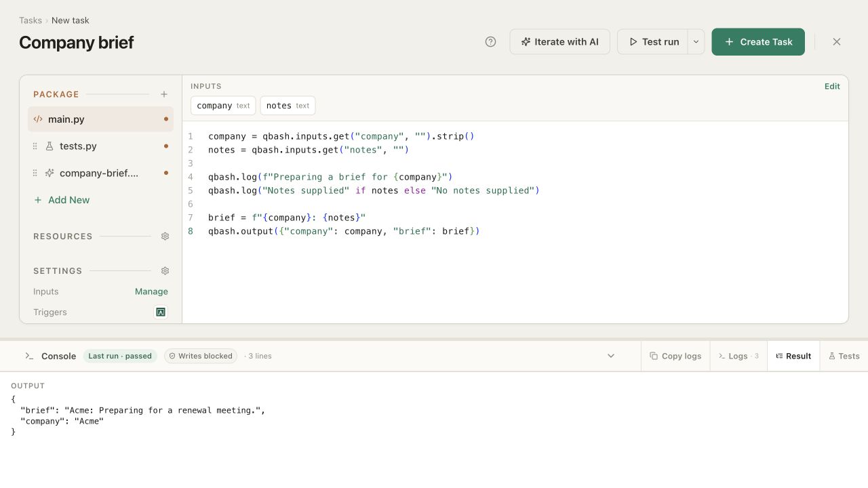
Task: Click the Create Task button
Action: click(x=758, y=42)
